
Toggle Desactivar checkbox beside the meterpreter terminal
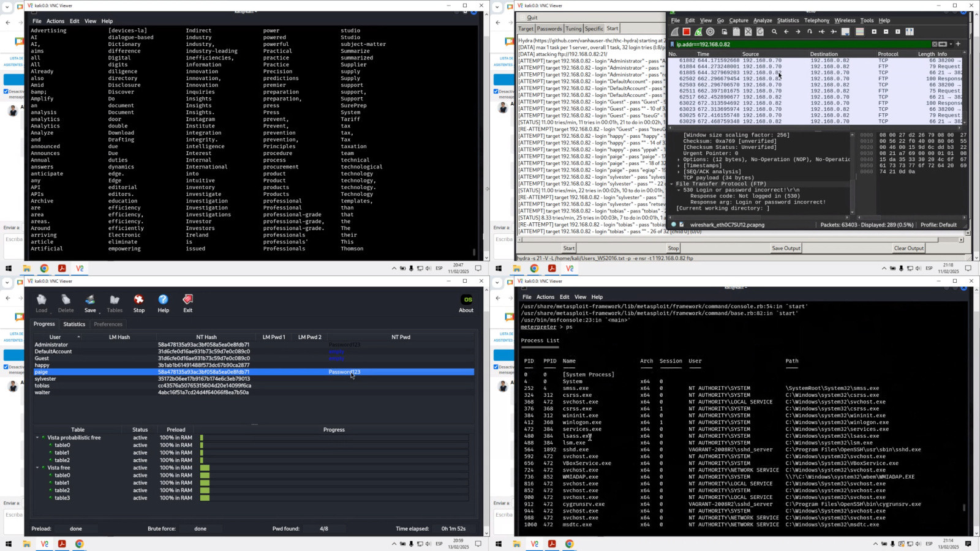coord(496,367)
